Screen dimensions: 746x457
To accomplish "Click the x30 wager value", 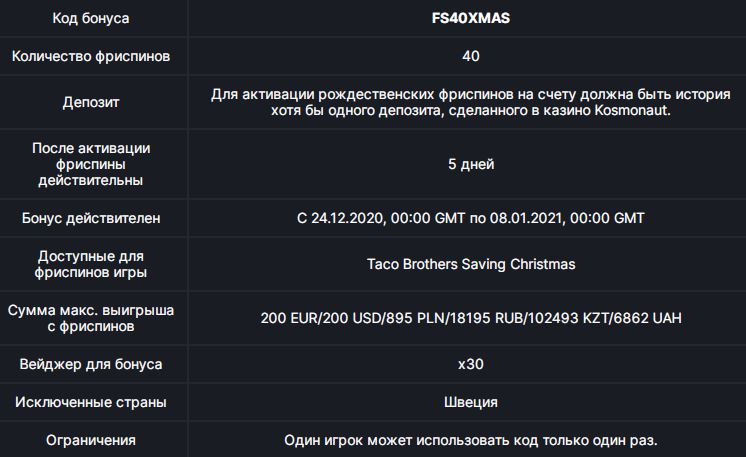I will click(x=471, y=364).
